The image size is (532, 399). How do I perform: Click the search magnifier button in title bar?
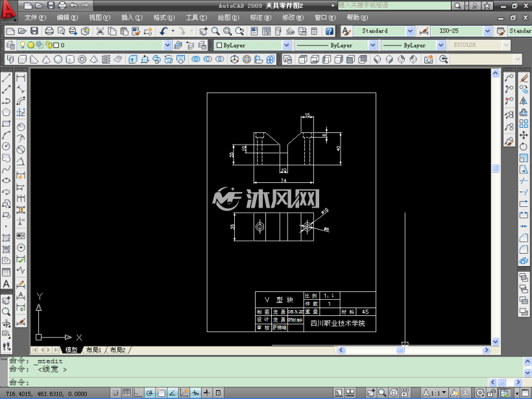pyautogui.click(x=457, y=5)
